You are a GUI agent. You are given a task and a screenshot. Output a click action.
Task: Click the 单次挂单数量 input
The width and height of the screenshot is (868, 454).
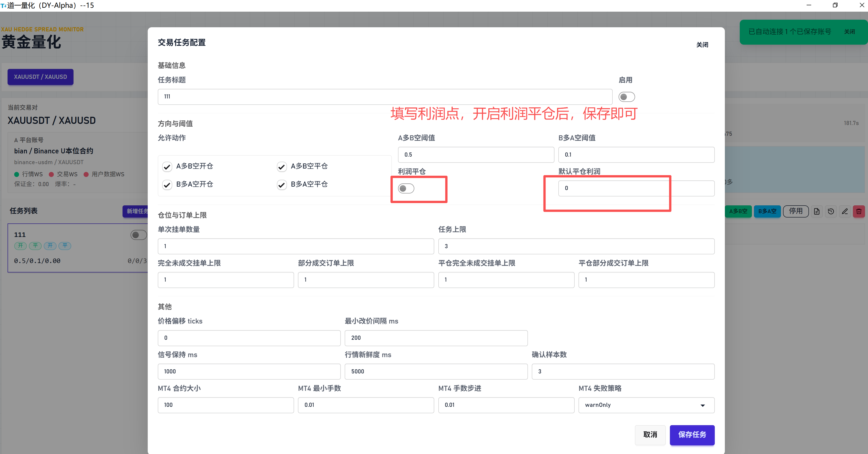pos(296,246)
